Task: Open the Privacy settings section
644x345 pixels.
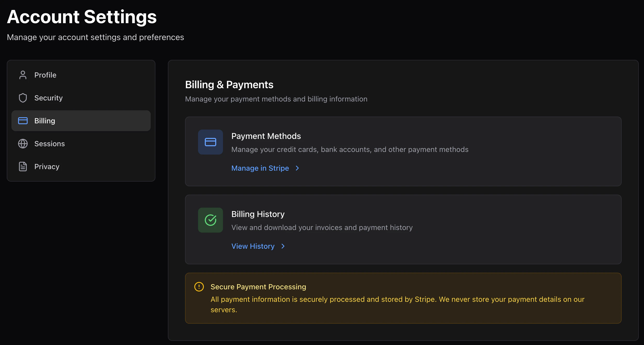Action: pos(81,167)
